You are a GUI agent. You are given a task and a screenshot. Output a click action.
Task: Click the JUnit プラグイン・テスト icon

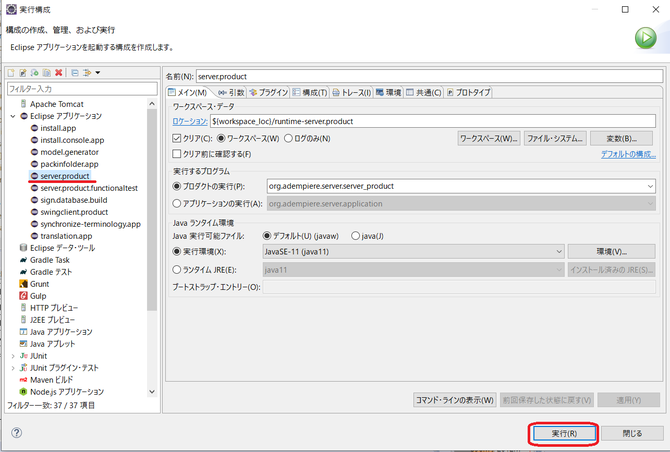point(24,367)
